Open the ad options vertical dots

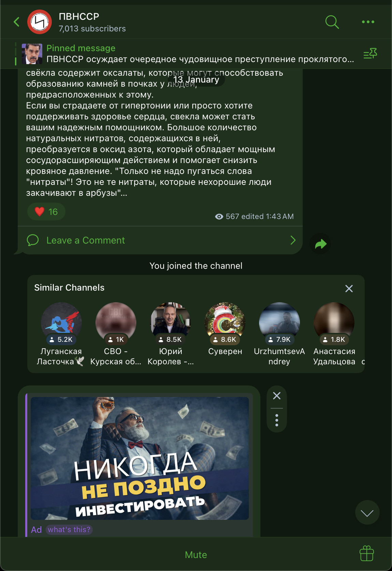pos(277,420)
